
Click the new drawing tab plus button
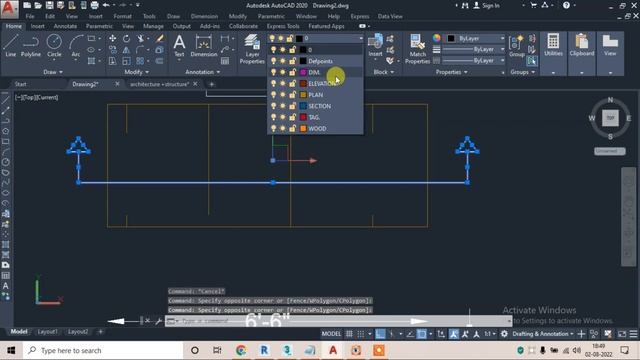click(x=211, y=84)
